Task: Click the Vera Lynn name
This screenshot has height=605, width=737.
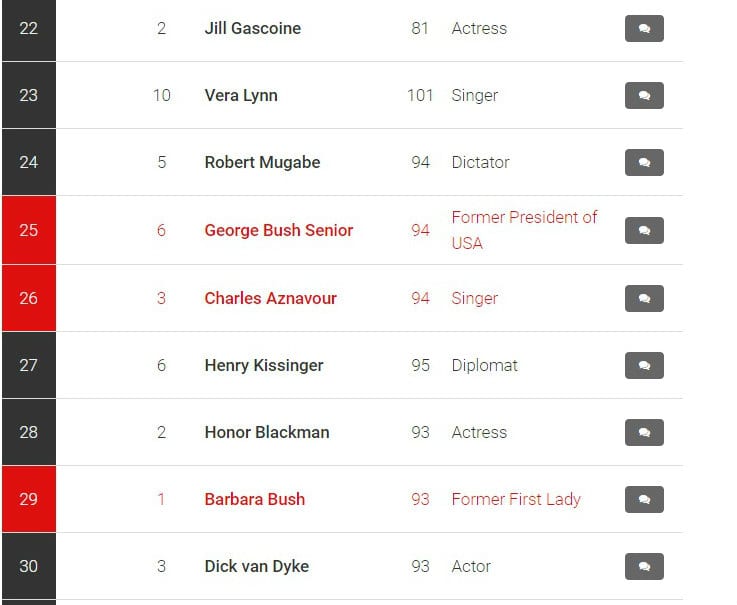Action: click(x=241, y=95)
